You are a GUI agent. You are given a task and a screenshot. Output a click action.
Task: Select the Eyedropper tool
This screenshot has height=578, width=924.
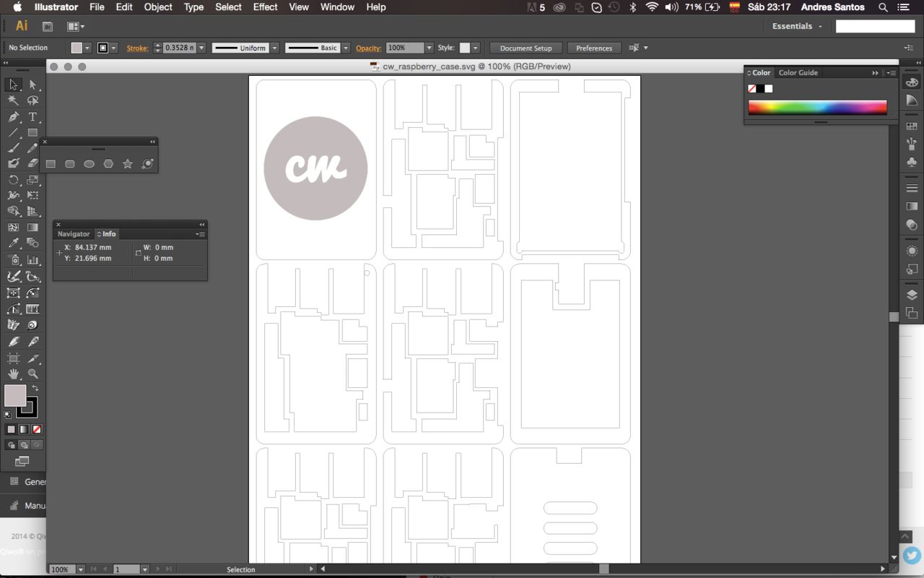13,243
